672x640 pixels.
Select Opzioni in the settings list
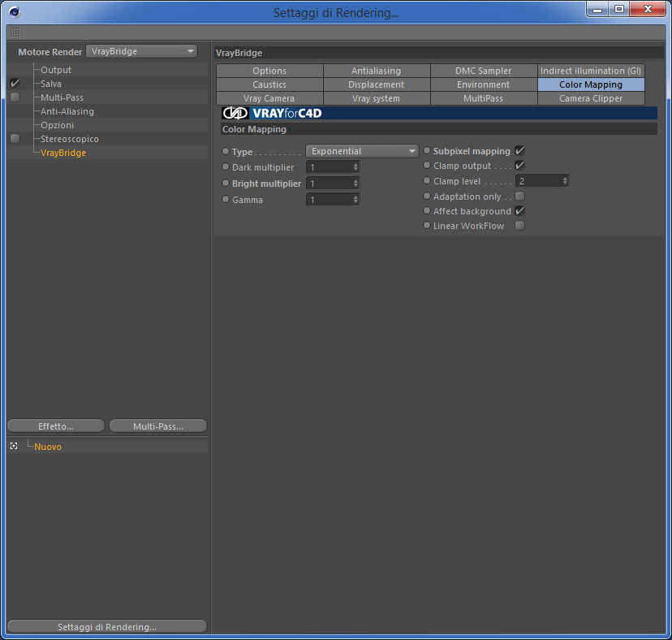pos(57,124)
